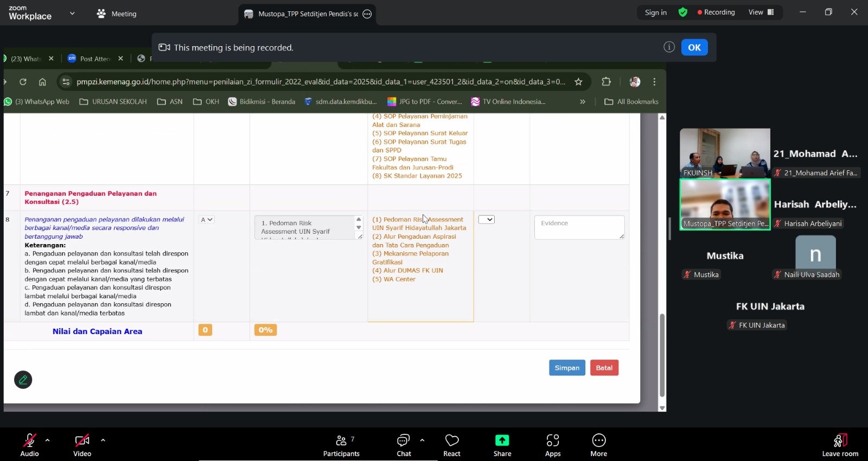Screen dimensions: 868x461
Task: Open the empty dropdown beside the evidence list
Action: click(487, 220)
